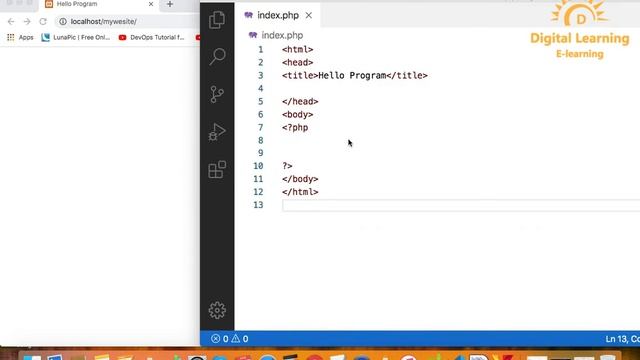Open the Explorer view in VS Code
The height and width of the screenshot is (360, 640).
pyautogui.click(x=217, y=20)
